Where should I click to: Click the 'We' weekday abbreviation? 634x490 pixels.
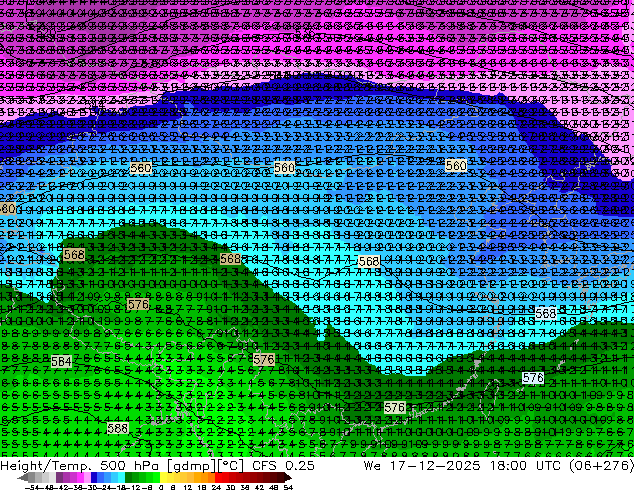coord(372,465)
